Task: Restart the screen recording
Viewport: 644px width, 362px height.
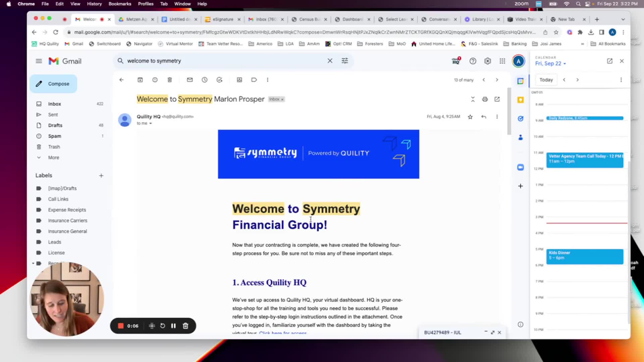Action: pyautogui.click(x=163, y=326)
